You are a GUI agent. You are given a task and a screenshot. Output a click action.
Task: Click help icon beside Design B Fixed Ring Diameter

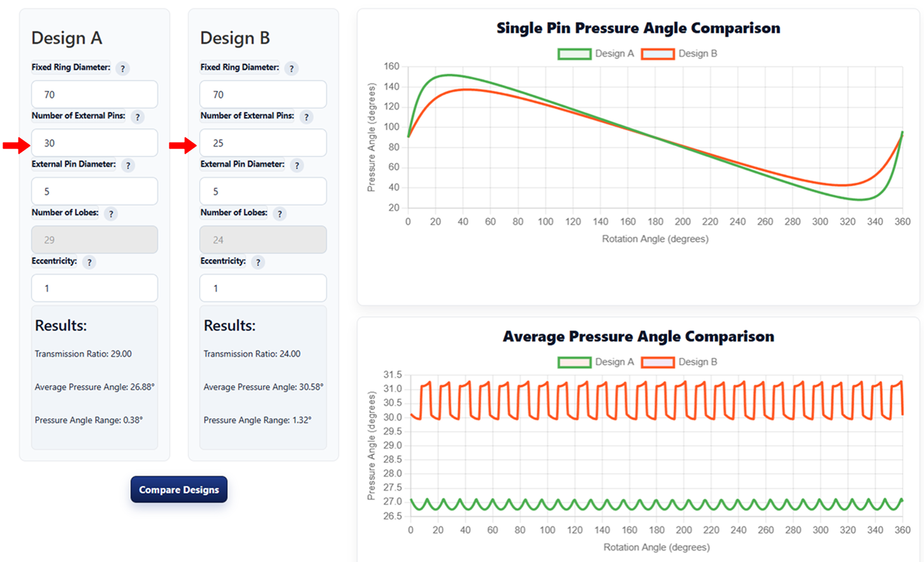pyautogui.click(x=291, y=69)
